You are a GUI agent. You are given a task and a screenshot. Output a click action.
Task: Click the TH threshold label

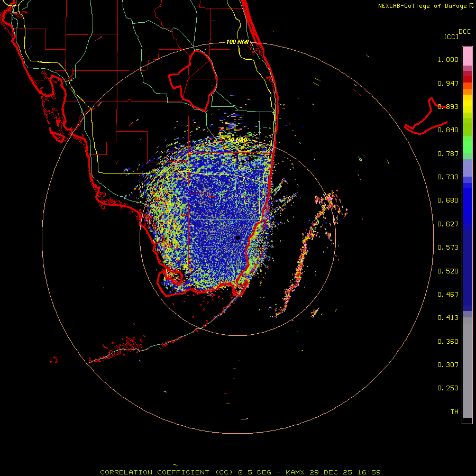[x=454, y=412]
